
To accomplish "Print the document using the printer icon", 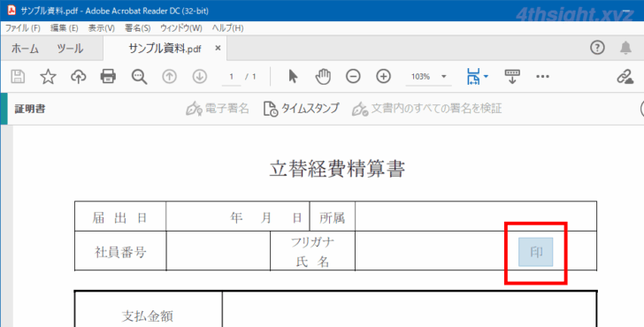I will pyautogui.click(x=108, y=77).
